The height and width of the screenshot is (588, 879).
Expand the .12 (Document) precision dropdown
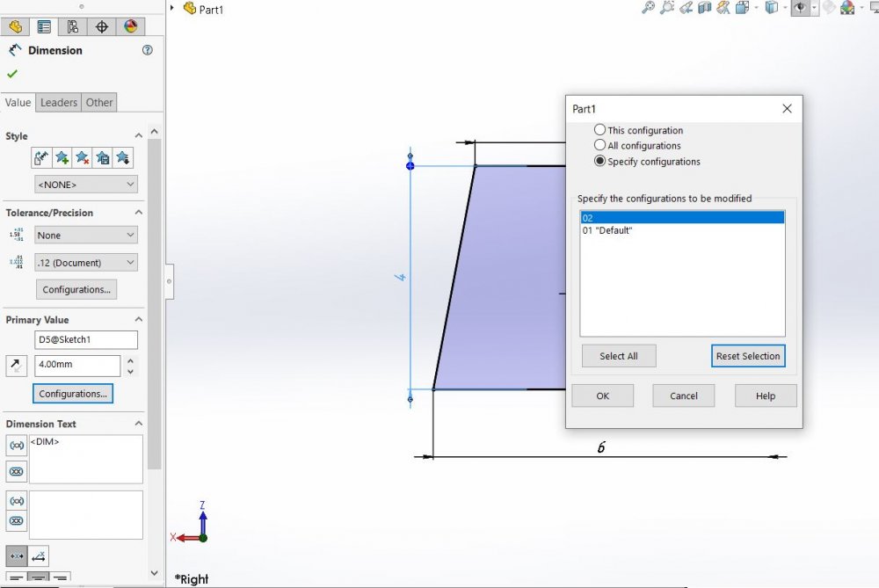point(86,263)
